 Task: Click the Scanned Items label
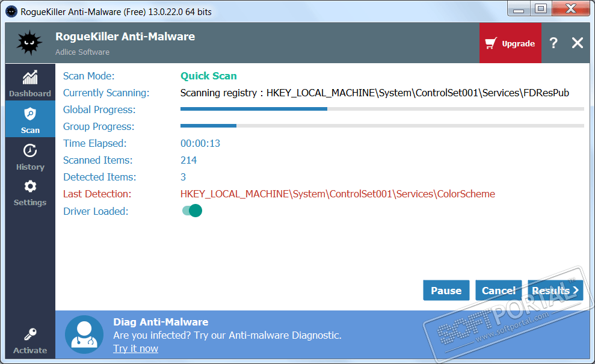(x=98, y=160)
